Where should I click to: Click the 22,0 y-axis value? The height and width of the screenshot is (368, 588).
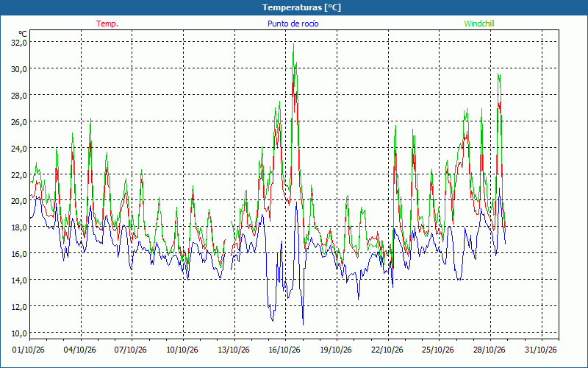[x=19, y=174]
